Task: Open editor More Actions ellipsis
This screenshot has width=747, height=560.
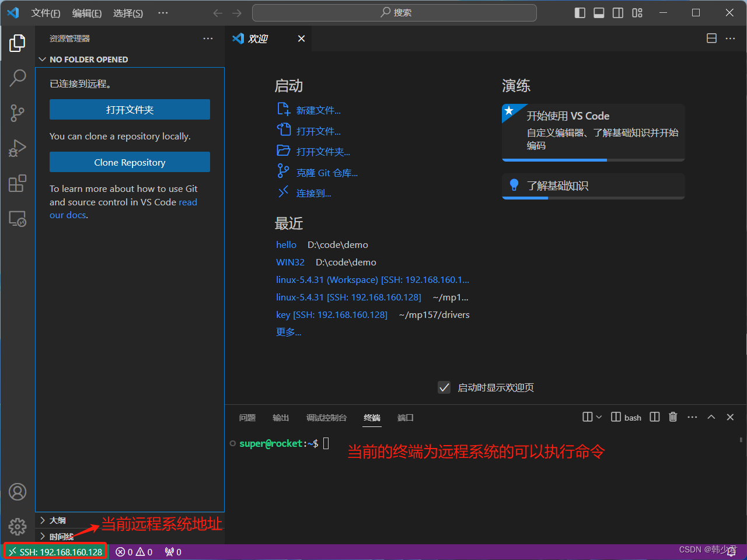Action: 730,38
